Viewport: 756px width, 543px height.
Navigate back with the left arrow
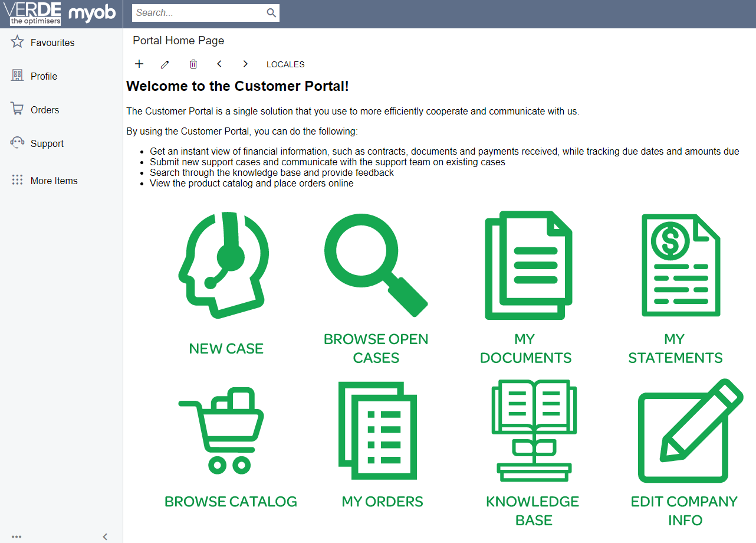[219, 64]
